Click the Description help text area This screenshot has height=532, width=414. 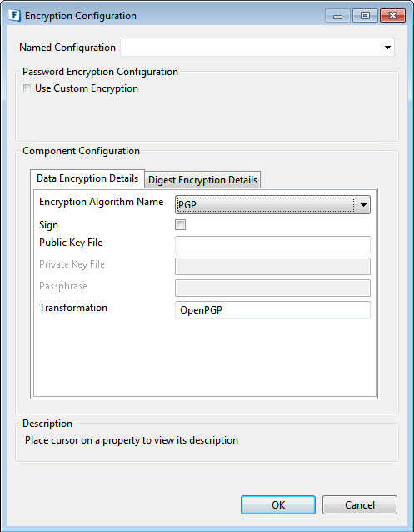click(132, 440)
